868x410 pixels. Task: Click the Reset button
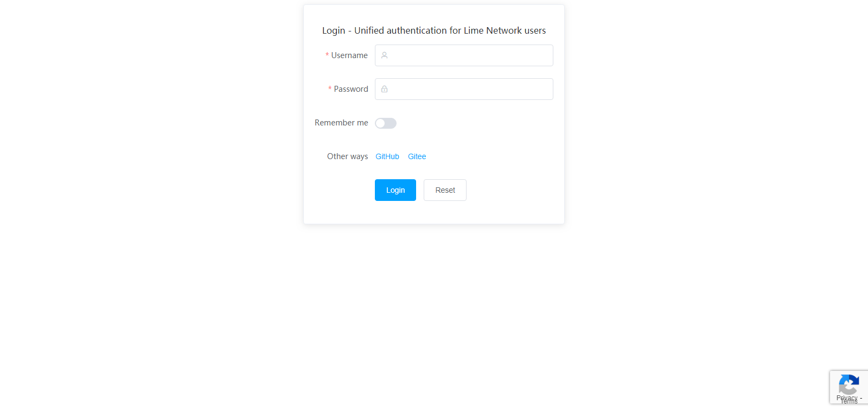point(445,190)
